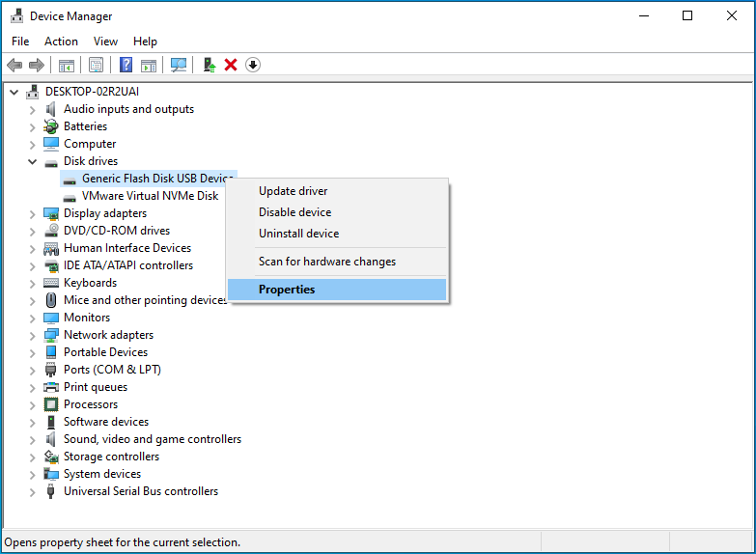Open the Action menu

point(61,42)
